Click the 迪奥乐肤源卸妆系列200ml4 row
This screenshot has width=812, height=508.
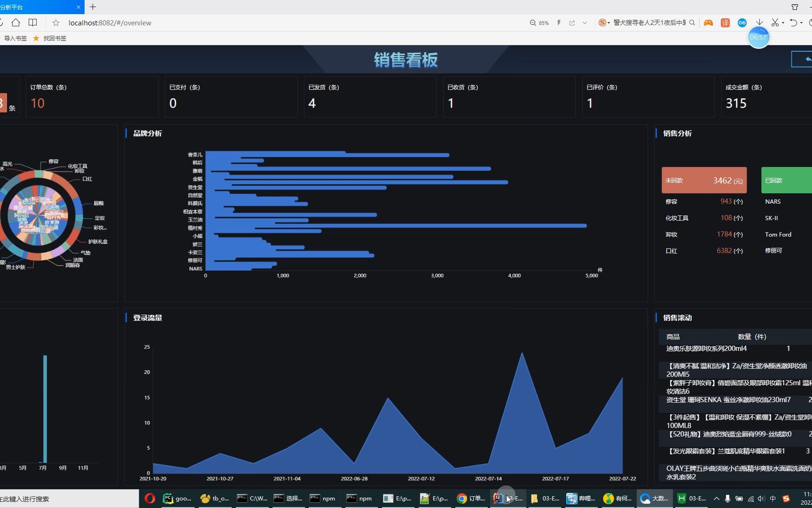tap(735, 349)
